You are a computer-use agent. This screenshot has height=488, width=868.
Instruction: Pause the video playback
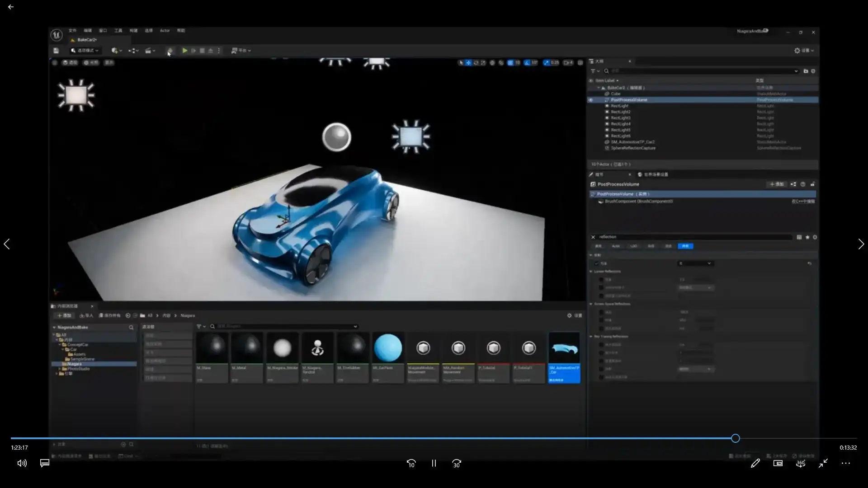(434, 463)
